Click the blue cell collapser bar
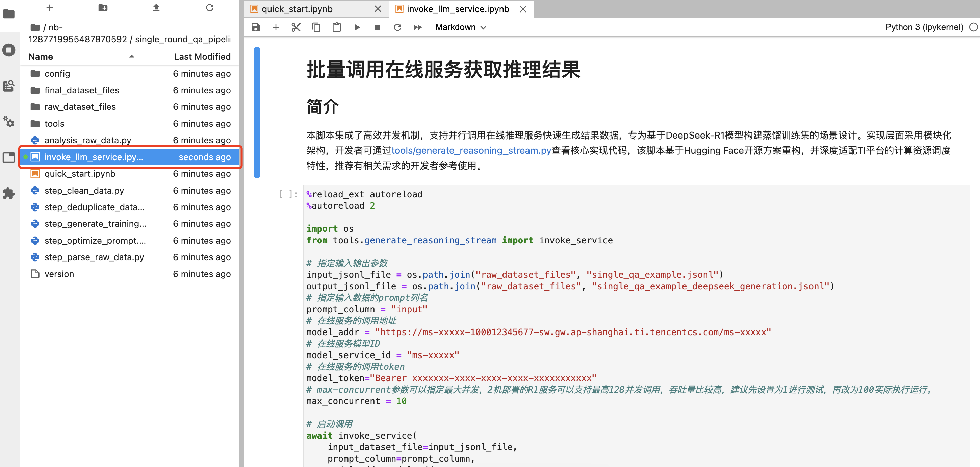Screen dimensions: 980x467 click(x=257, y=113)
